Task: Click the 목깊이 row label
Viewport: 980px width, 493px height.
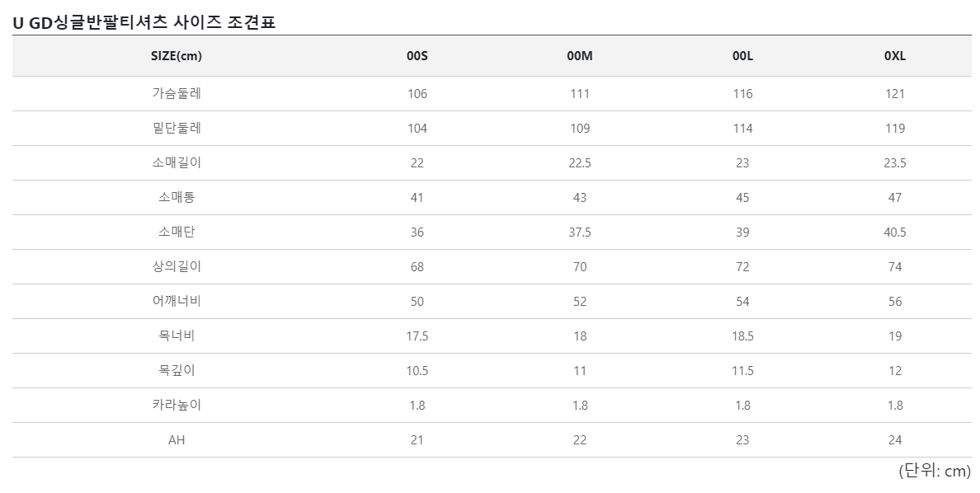Action: point(177,370)
